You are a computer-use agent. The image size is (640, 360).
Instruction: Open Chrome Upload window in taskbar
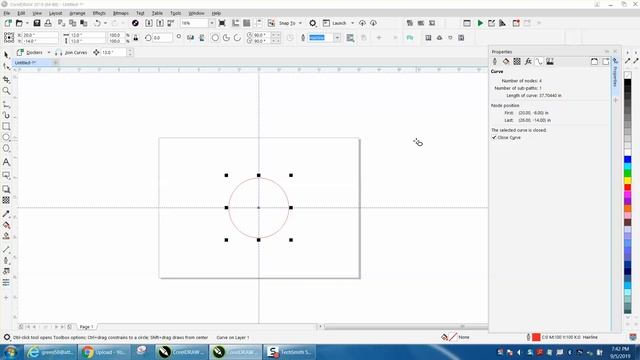pos(103,352)
